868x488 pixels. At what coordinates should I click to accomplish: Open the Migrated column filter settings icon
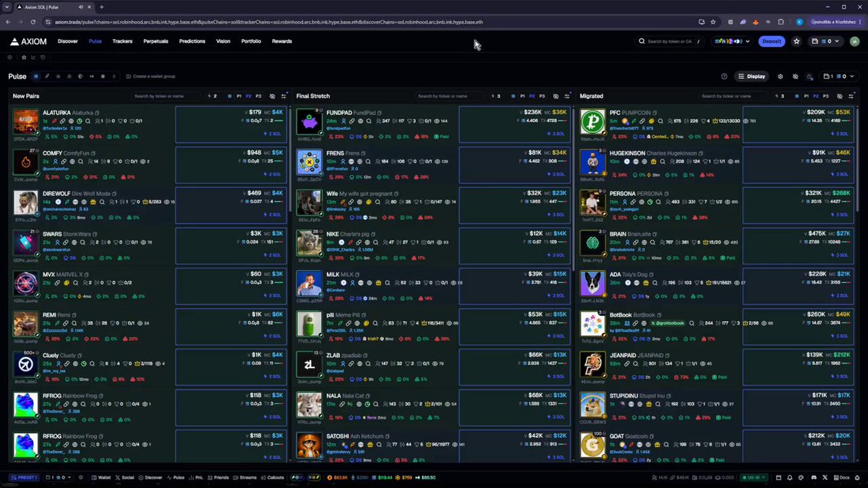[851, 95]
